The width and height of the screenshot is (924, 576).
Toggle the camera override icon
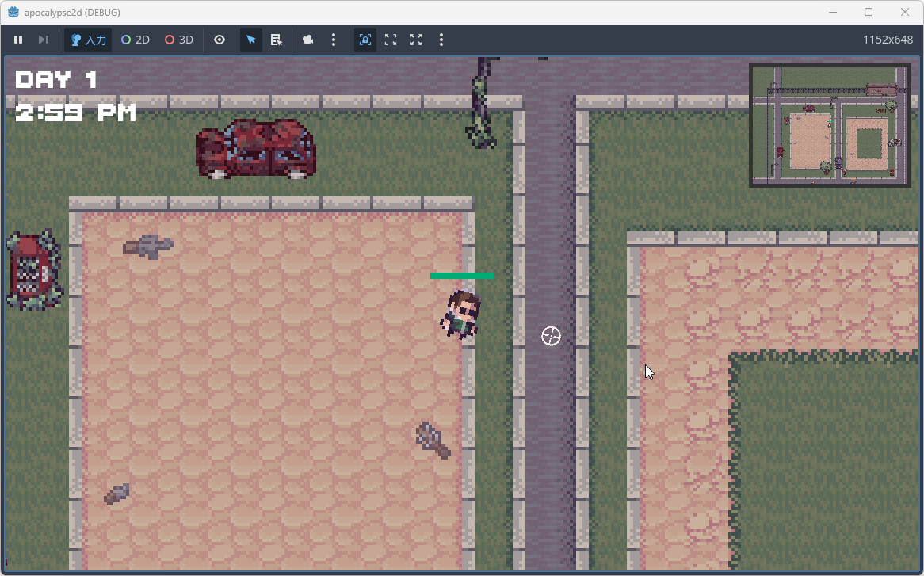307,40
